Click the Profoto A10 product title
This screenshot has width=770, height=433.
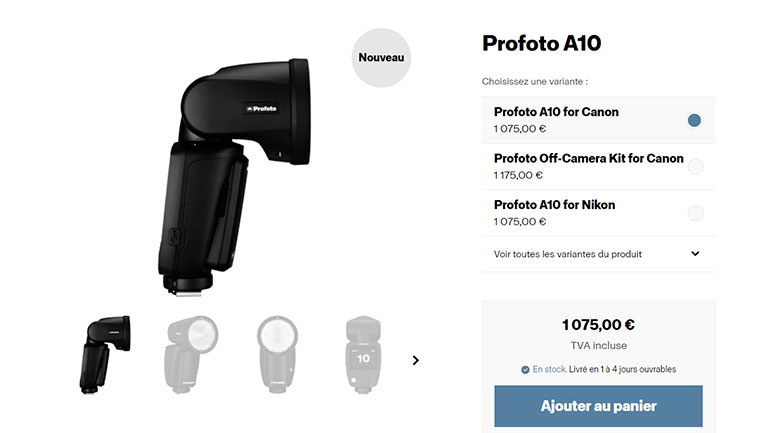pyautogui.click(x=541, y=43)
